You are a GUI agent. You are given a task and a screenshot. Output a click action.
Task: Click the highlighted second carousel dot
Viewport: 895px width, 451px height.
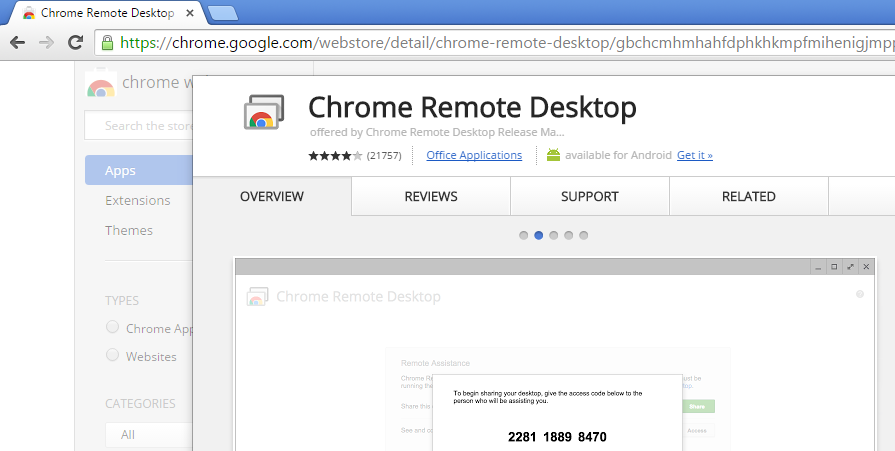(538, 235)
